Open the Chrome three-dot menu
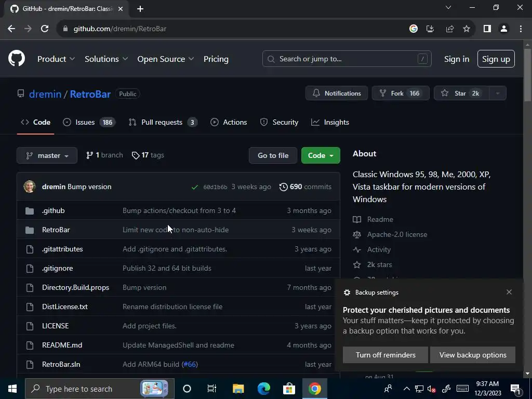Screen dimensions: 532x399 [x=521, y=29]
